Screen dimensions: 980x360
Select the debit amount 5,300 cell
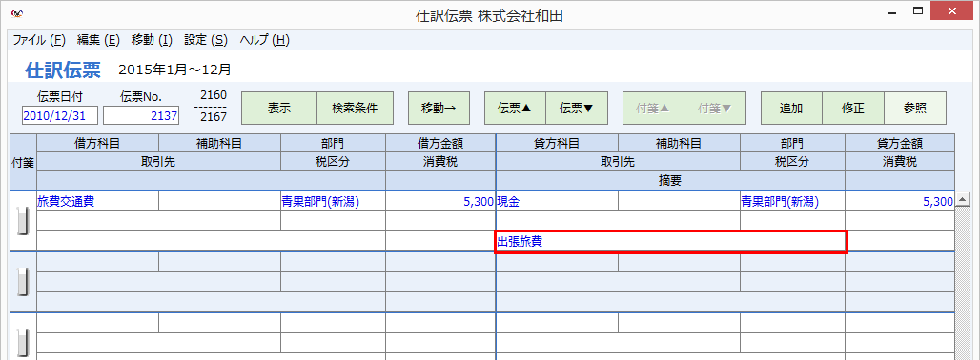pos(440,202)
